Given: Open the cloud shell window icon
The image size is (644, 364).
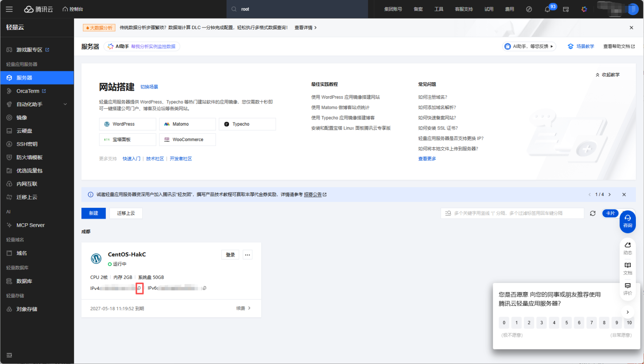Looking at the screenshot, I should 566,9.
